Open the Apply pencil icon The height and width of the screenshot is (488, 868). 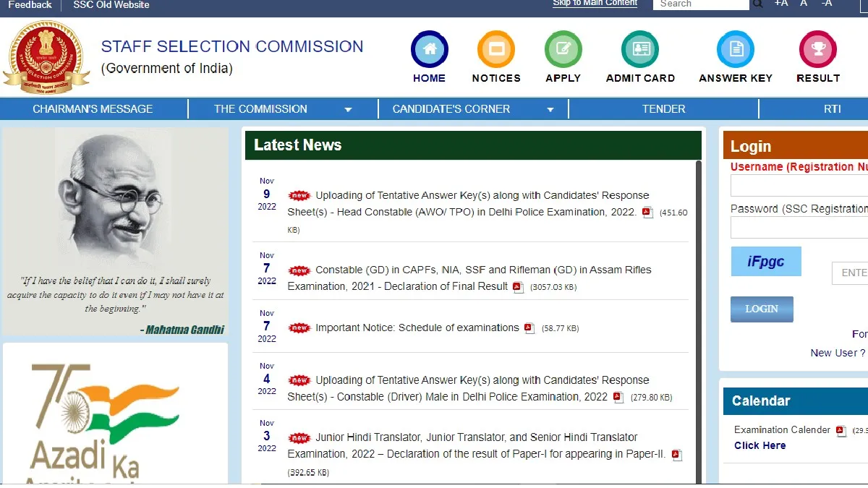(563, 50)
